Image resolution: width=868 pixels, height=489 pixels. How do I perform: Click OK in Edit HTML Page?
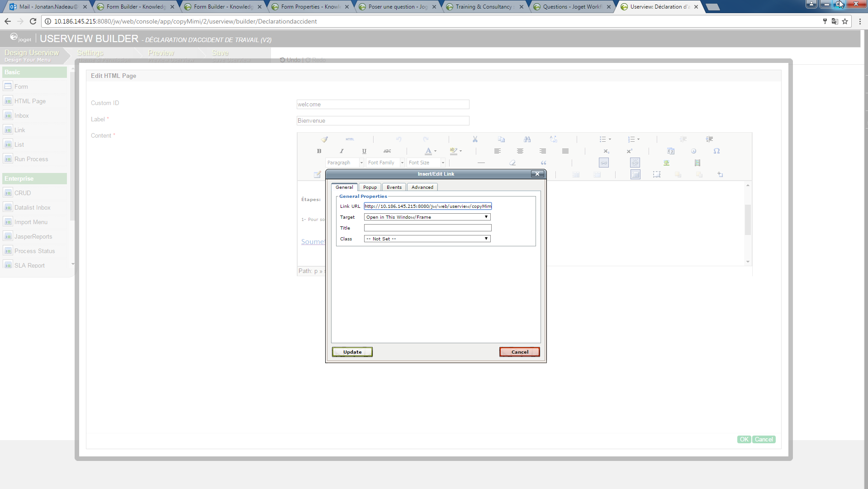[x=744, y=440]
